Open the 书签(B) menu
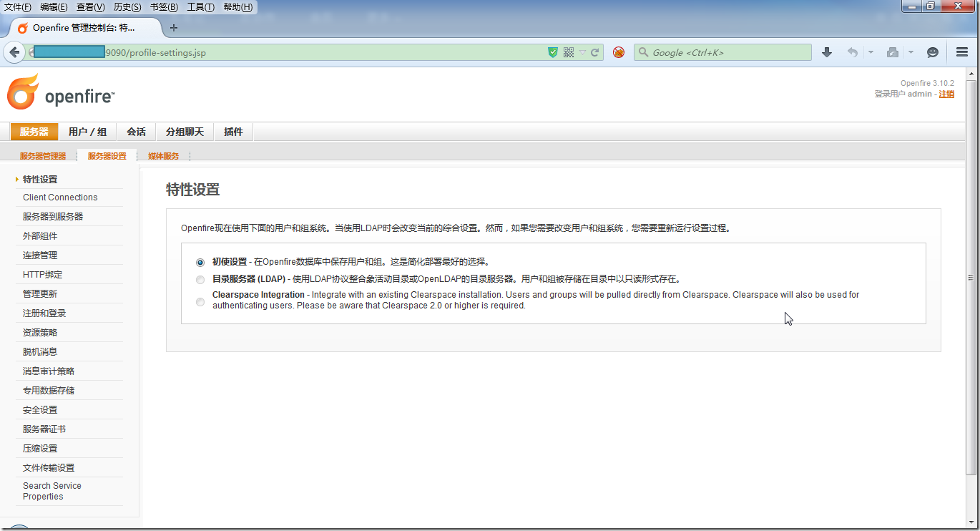 pos(164,7)
